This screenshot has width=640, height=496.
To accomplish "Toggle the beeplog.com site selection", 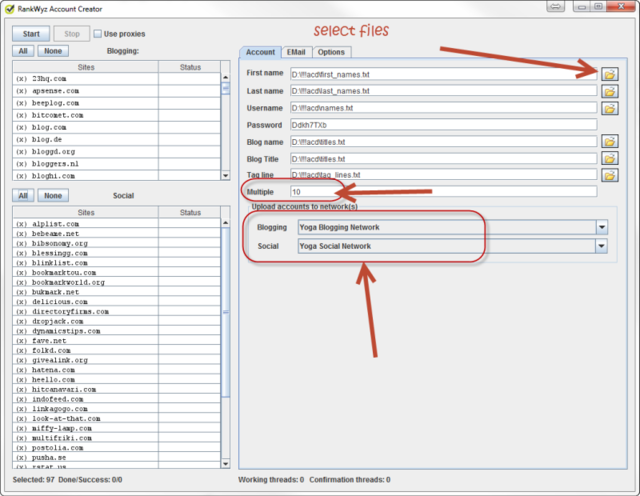I will coord(21,103).
